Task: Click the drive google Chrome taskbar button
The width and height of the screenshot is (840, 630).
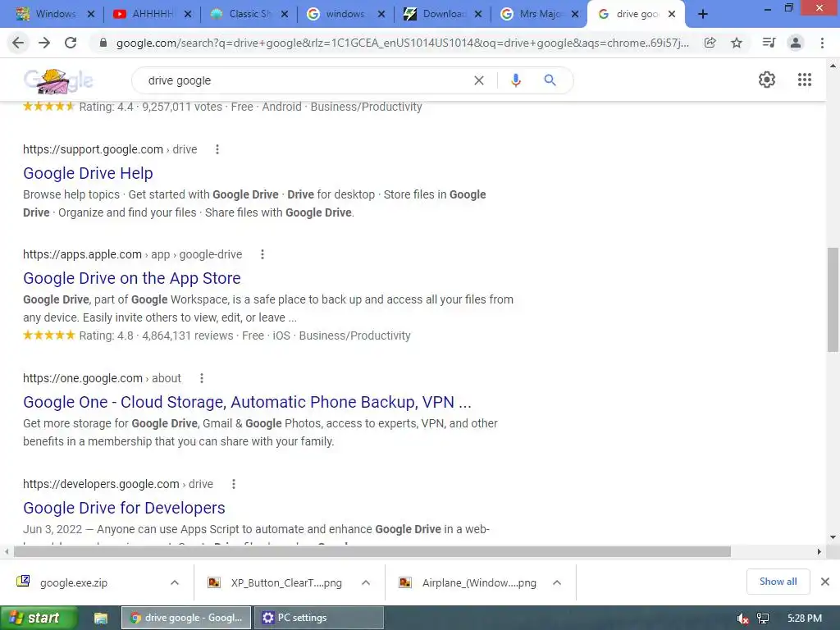Action: (187, 618)
